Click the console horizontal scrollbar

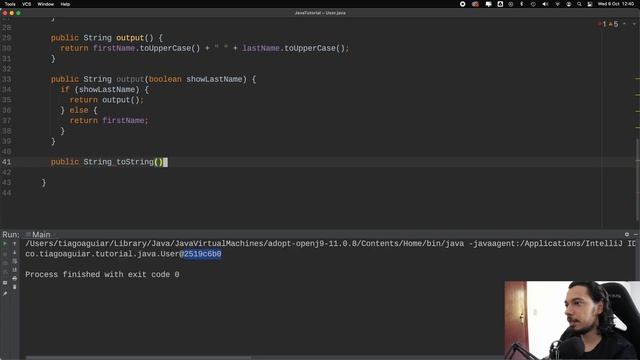tap(139, 358)
